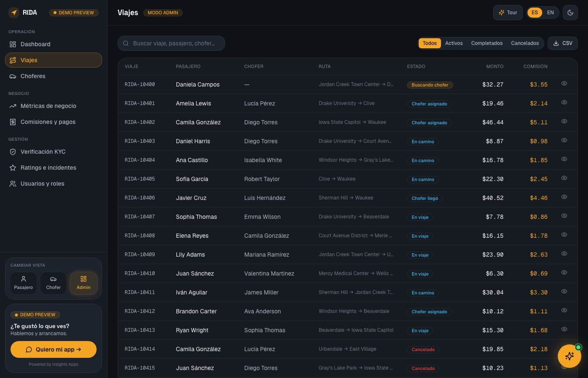This screenshot has height=378, width=588.
Task: Click the MODO ADMIN badge
Action: [163, 13]
